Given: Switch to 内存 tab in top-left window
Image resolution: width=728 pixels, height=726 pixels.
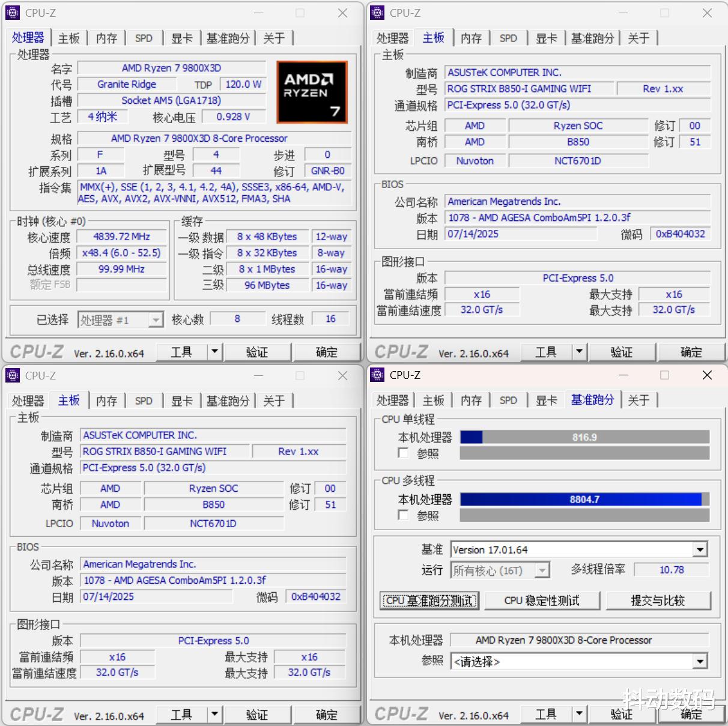Looking at the screenshot, I should (107, 38).
